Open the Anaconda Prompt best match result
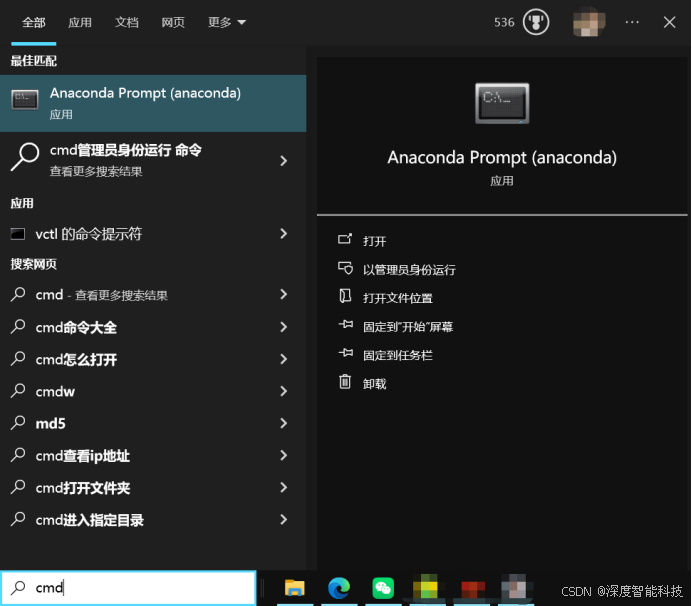The width and height of the screenshot is (692, 606). click(x=153, y=103)
